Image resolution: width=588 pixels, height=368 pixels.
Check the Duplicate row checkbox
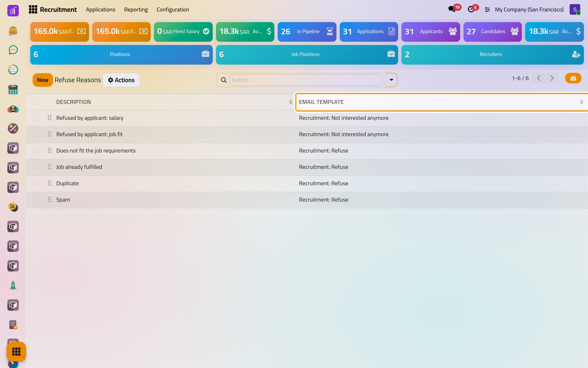(x=36, y=183)
